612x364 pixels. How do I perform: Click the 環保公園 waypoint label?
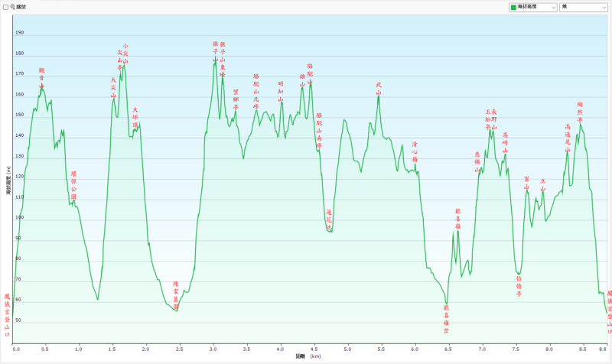tap(73, 186)
